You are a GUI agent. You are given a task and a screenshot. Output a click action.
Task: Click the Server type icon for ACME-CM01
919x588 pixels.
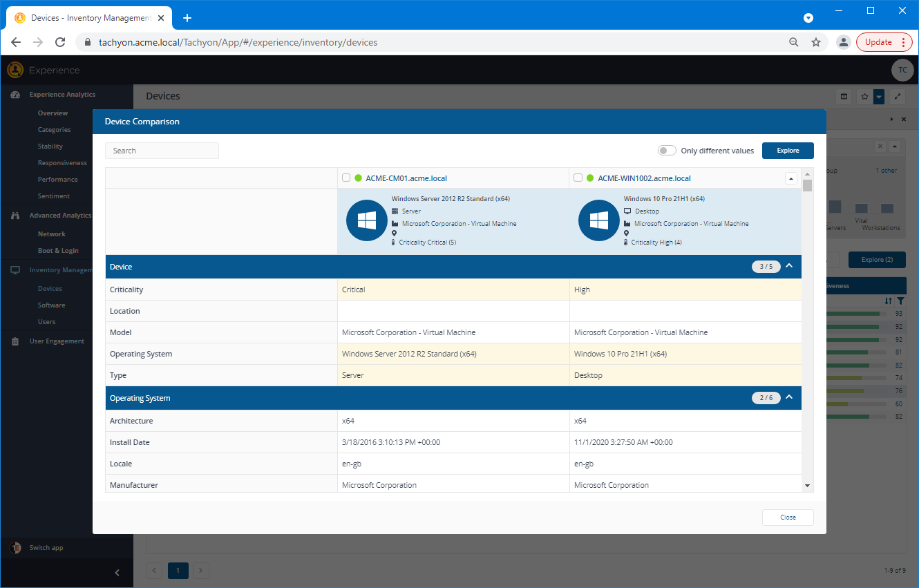click(395, 211)
